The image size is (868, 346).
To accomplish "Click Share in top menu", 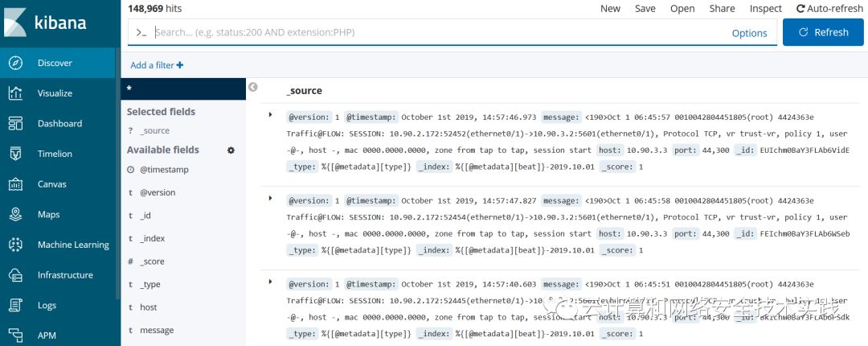I will [x=722, y=8].
